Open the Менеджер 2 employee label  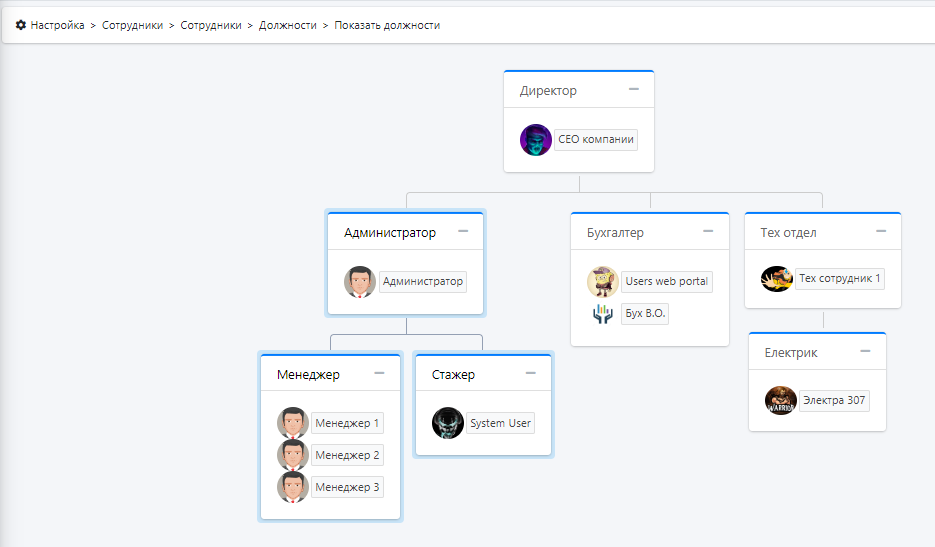(x=347, y=455)
